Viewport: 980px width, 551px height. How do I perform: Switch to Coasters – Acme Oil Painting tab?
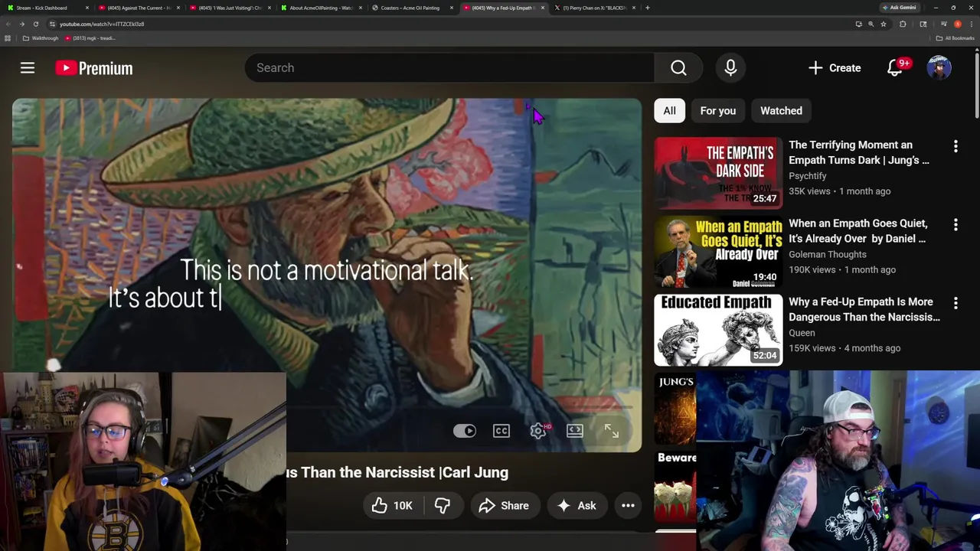413,8
